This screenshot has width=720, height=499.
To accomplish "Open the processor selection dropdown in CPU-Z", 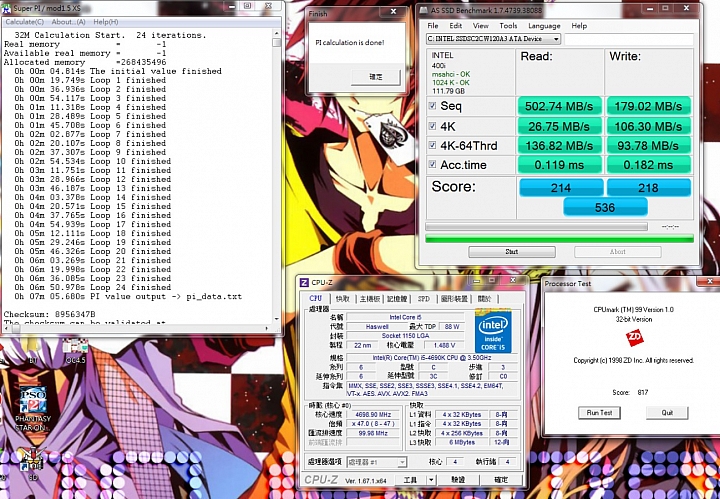I will 377,462.
